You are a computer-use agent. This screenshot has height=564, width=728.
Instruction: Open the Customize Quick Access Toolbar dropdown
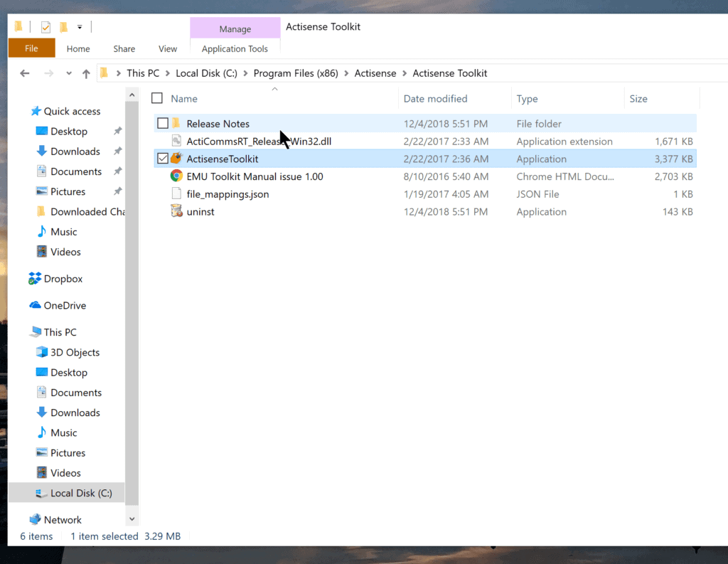pyautogui.click(x=80, y=27)
